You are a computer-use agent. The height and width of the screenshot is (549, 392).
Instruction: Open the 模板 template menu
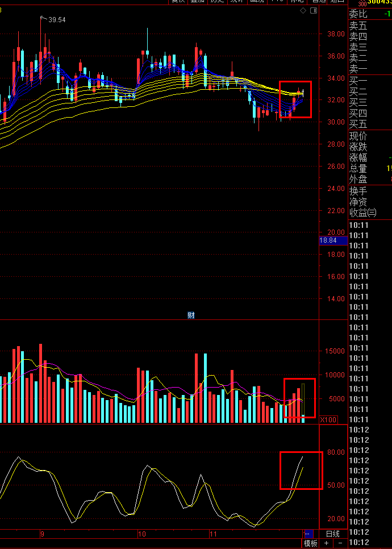click(310, 543)
